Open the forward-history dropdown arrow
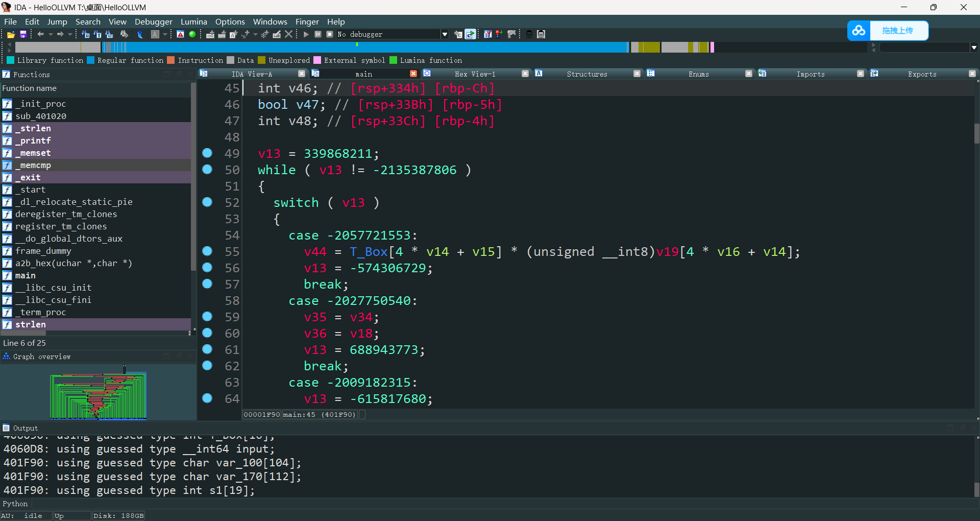Image resolution: width=980 pixels, height=521 pixels. [70, 34]
